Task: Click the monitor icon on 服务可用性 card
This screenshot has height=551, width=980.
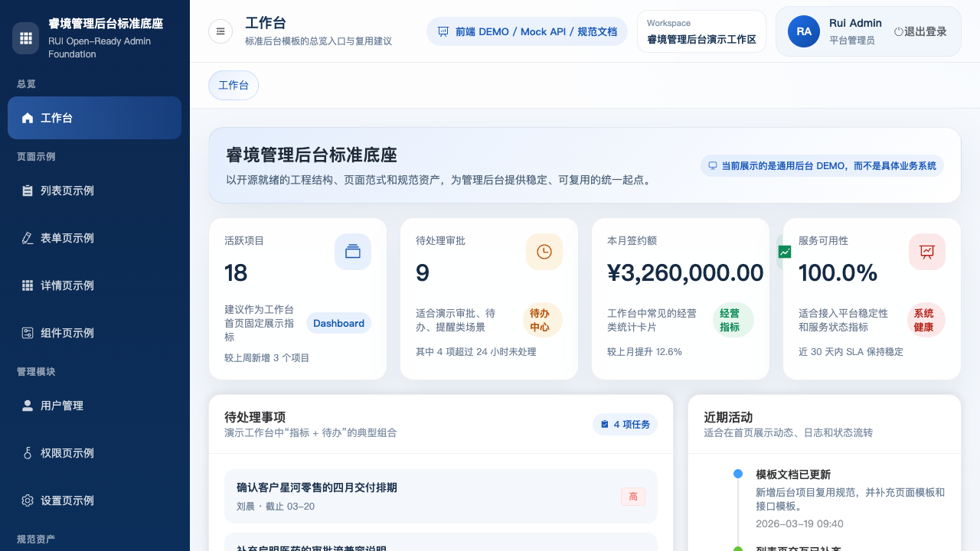Action: (927, 252)
